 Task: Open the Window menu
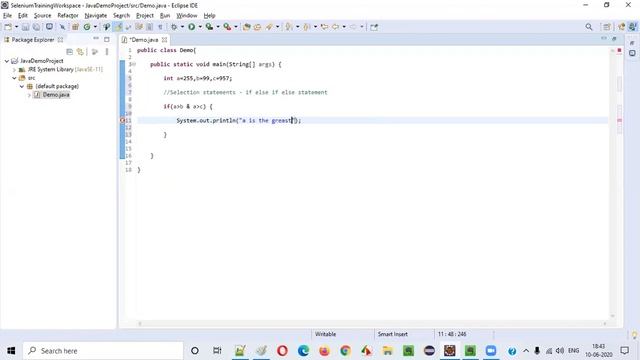(187, 16)
